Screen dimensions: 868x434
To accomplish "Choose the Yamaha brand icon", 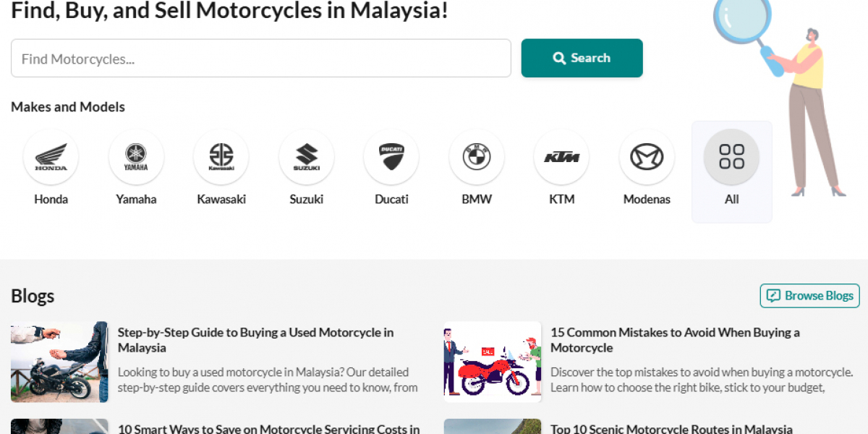I will coord(136,157).
